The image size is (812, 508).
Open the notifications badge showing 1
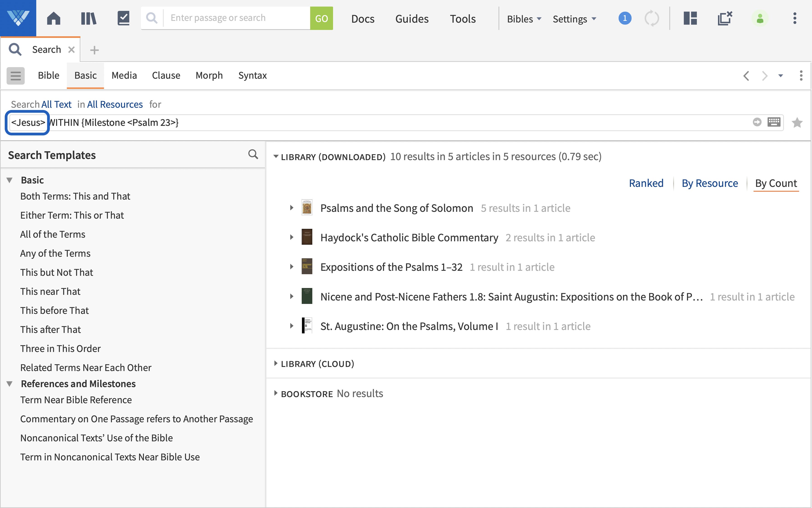[x=625, y=18]
